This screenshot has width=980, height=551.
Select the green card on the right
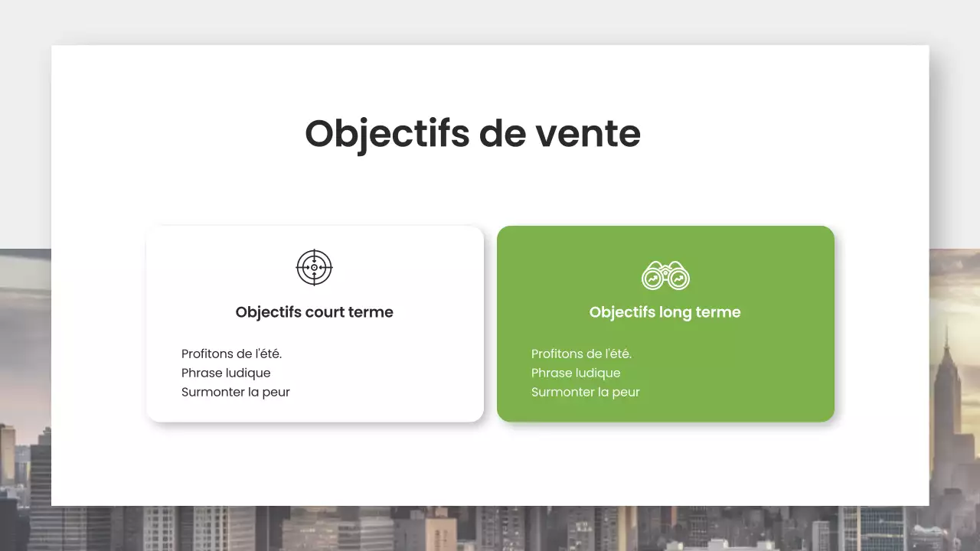tap(665, 323)
